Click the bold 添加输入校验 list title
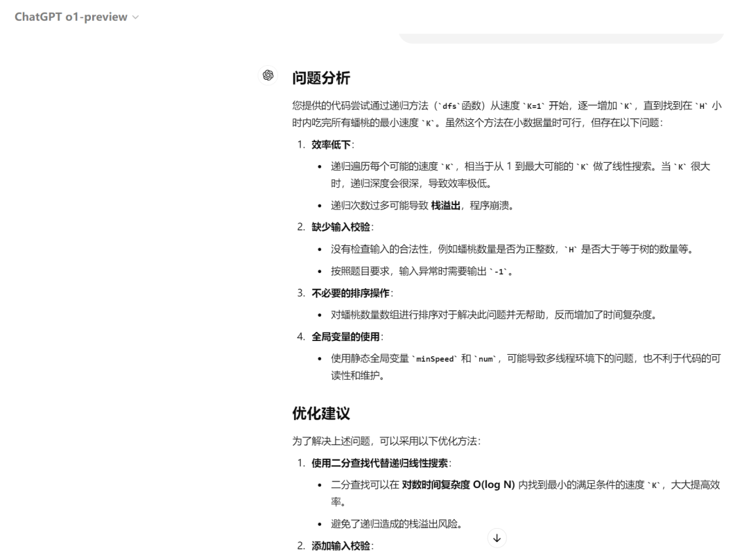This screenshot has width=749, height=560. pos(340,547)
